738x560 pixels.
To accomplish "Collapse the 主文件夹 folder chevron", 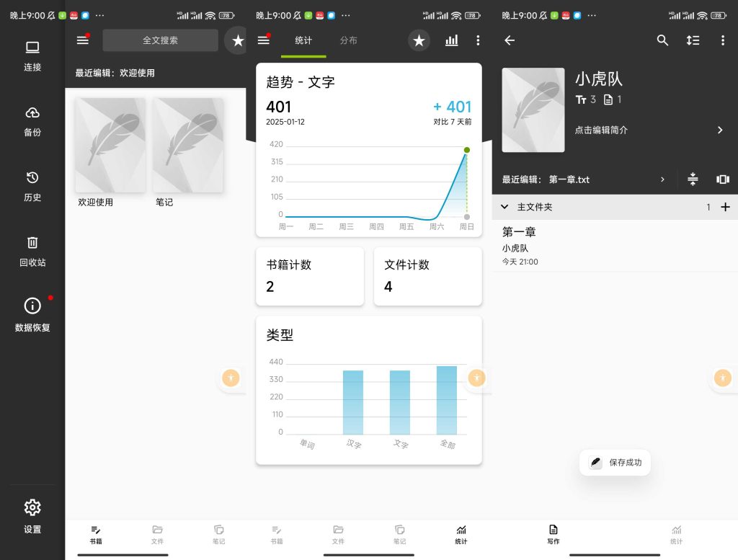I will [x=504, y=207].
